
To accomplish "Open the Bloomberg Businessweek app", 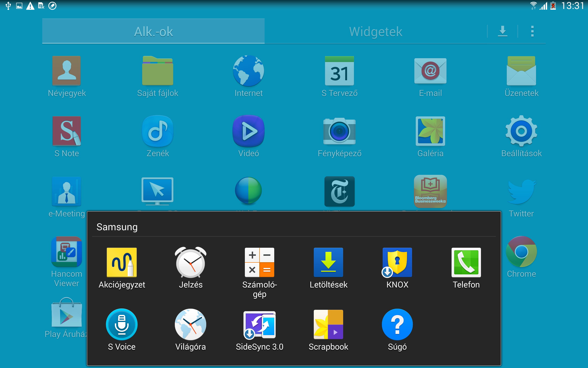I will [430, 191].
